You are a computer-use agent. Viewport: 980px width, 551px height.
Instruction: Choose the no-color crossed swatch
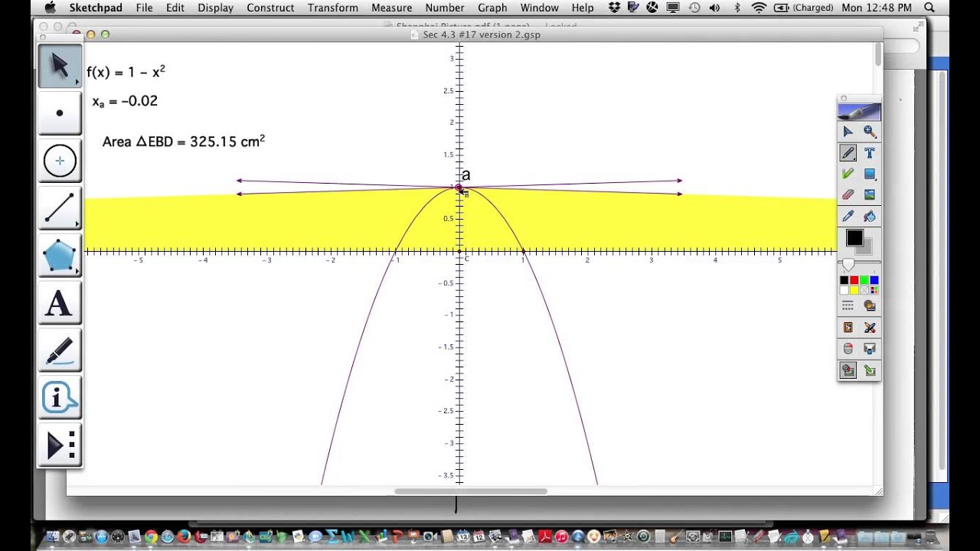tap(864, 290)
